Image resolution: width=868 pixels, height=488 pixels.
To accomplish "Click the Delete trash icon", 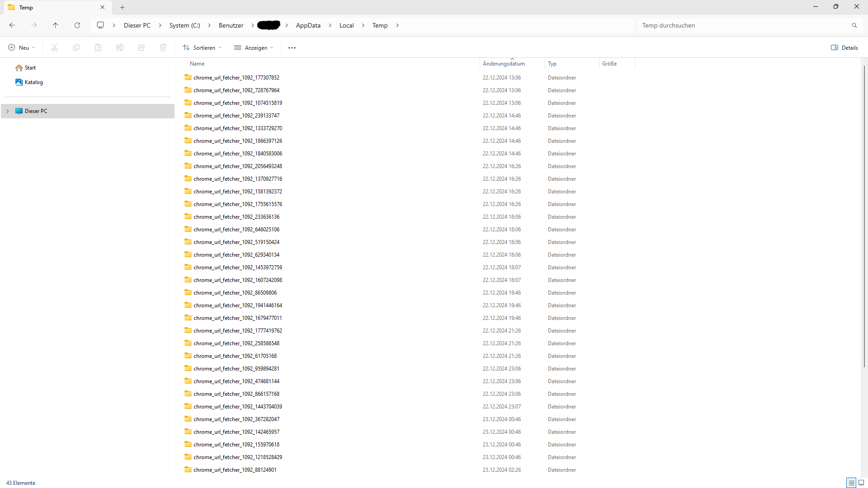I will click(x=163, y=47).
